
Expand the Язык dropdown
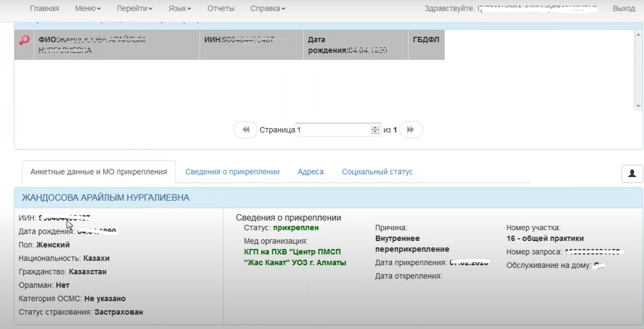179,8
